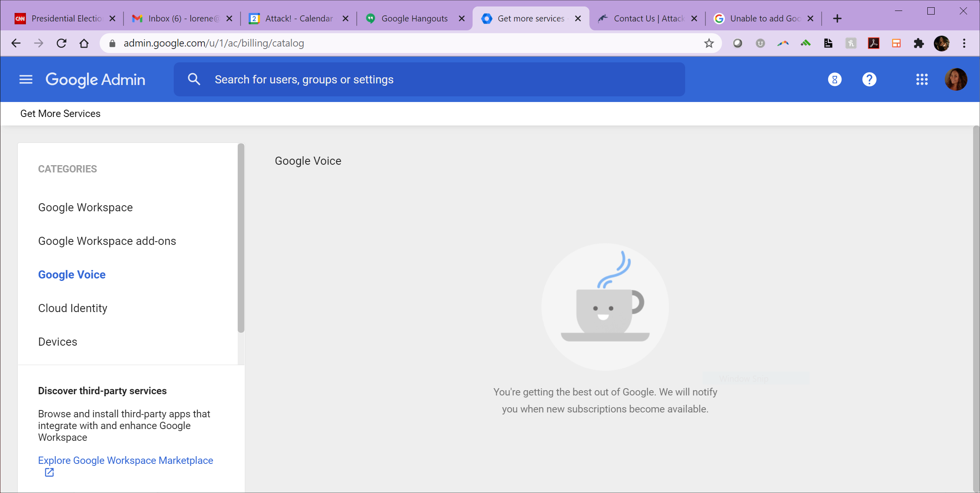Image resolution: width=980 pixels, height=493 pixels.
Task: Click the external link icon under Marketplace
Action: 49,472
